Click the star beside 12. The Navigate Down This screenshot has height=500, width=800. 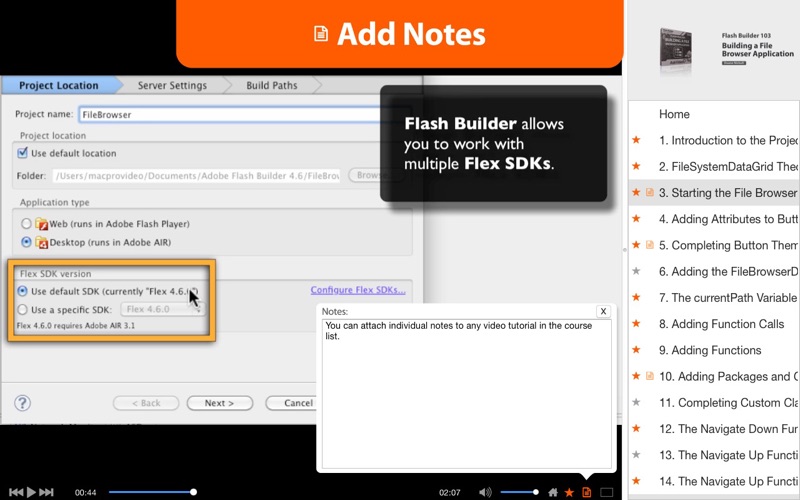636,429
